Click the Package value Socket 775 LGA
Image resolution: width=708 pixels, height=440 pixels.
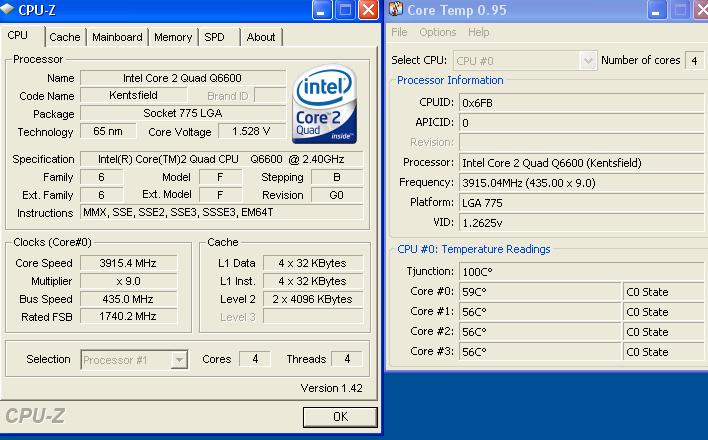click(183, 113)
